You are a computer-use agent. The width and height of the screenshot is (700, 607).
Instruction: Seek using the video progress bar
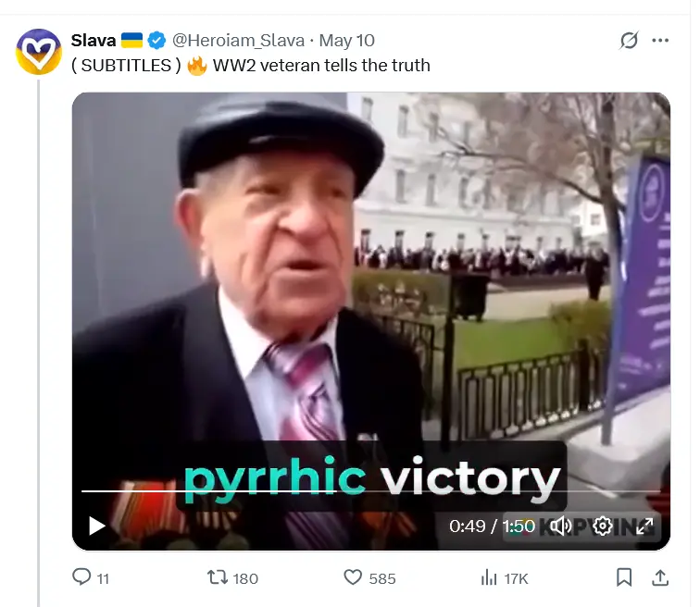point(370,491)
